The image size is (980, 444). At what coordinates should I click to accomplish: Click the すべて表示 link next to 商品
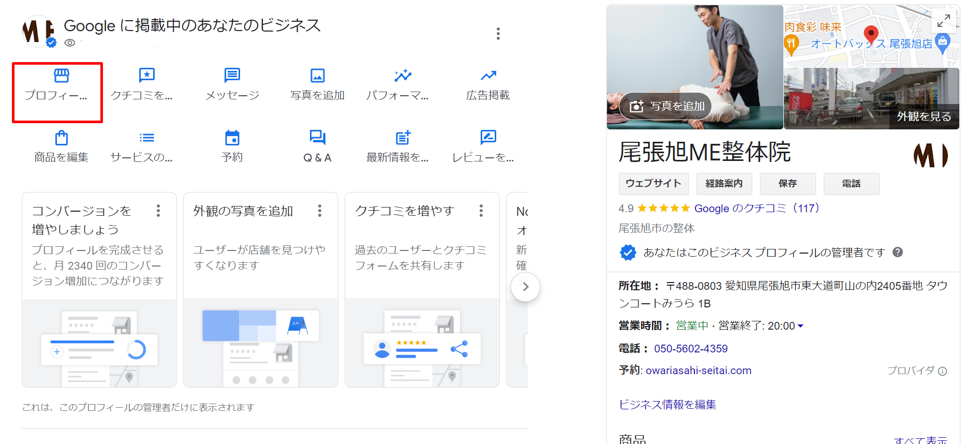[920, 440]
